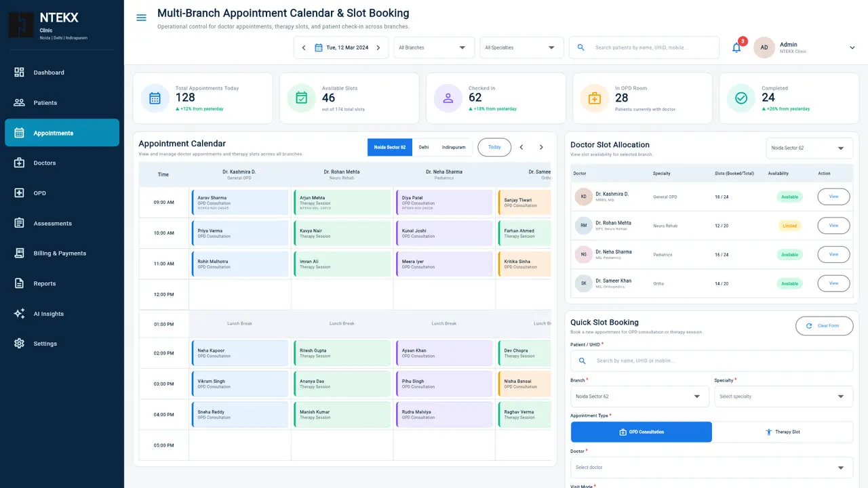
Task: Open the Reports sidebar icon
Action: click(x=19, y=283)
